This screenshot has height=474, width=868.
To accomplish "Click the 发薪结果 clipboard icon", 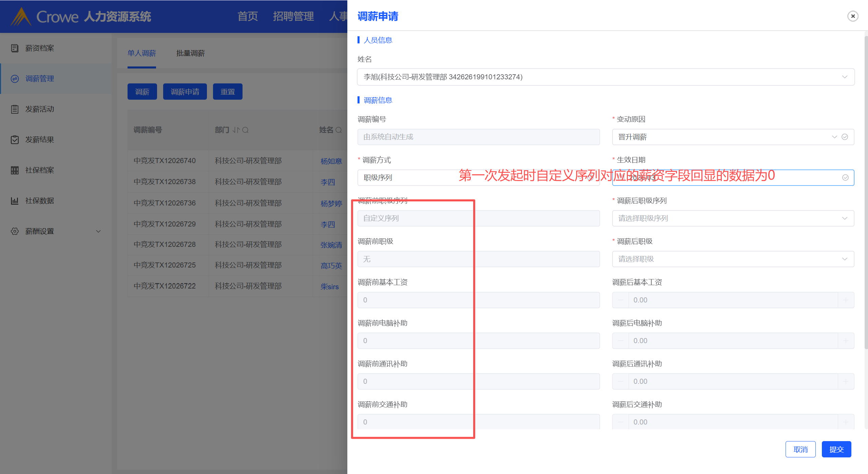I will (x=15, y=140).
